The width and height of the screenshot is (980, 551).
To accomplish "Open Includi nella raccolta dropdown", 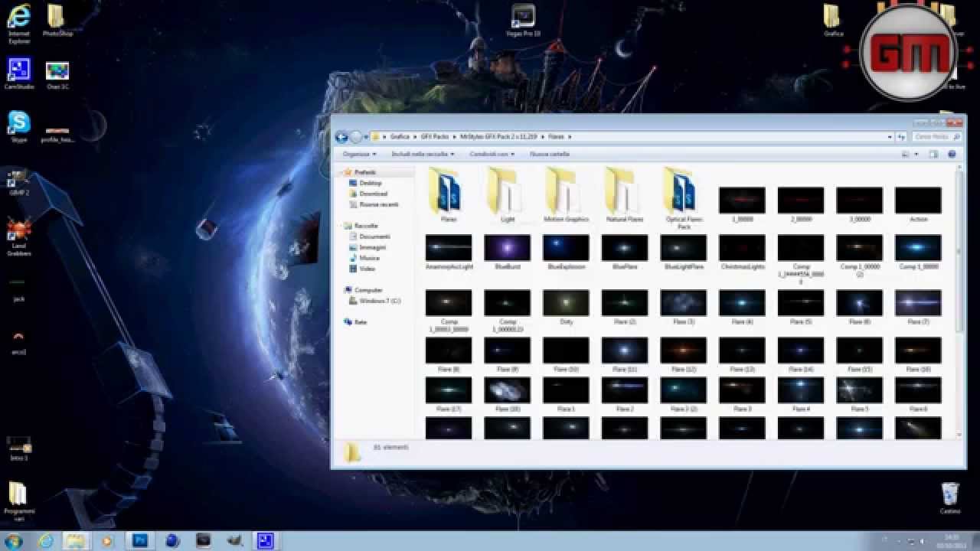I will point(423,154).
